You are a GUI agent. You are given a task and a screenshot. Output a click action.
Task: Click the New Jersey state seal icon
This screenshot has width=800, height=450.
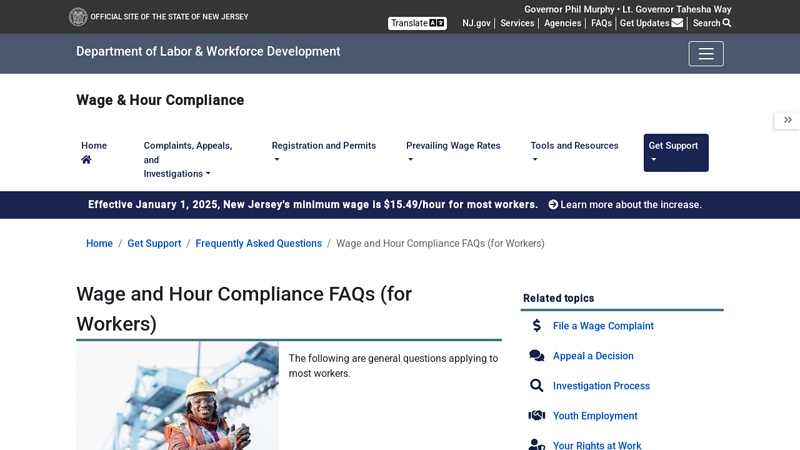[x=78, y=17]
